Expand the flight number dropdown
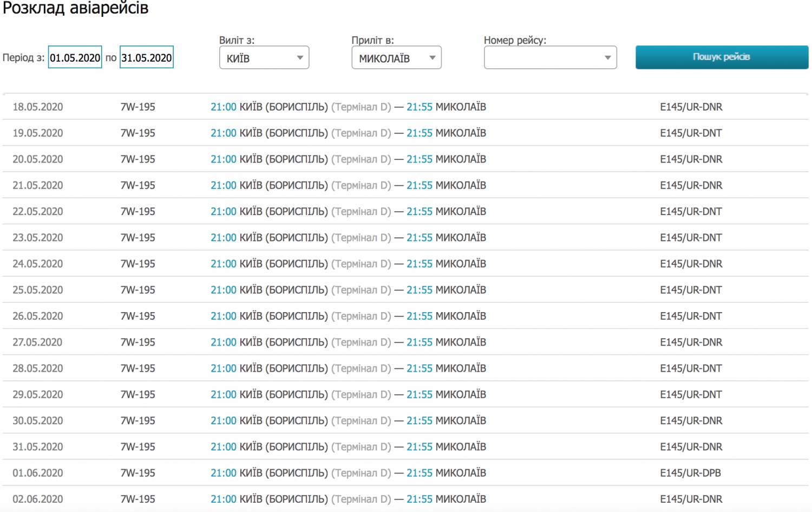 pyautogui.click(x=550, y=58)
